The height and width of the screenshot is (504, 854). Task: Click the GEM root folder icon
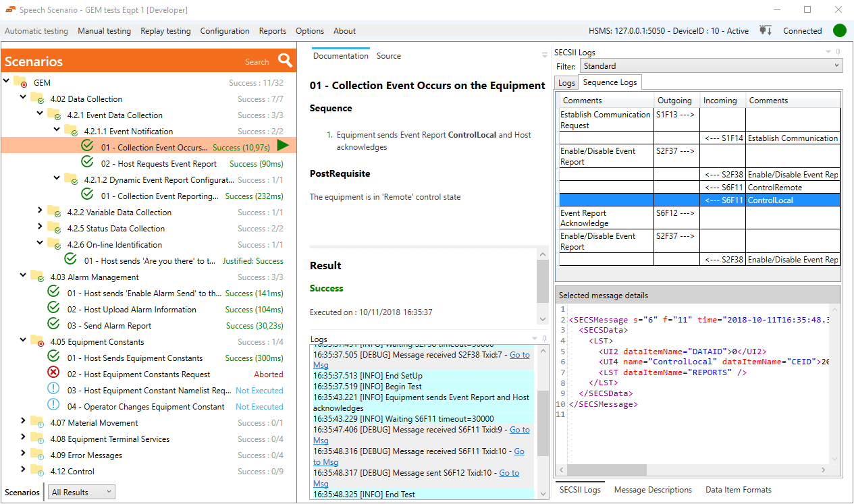[x=20, y=82]
